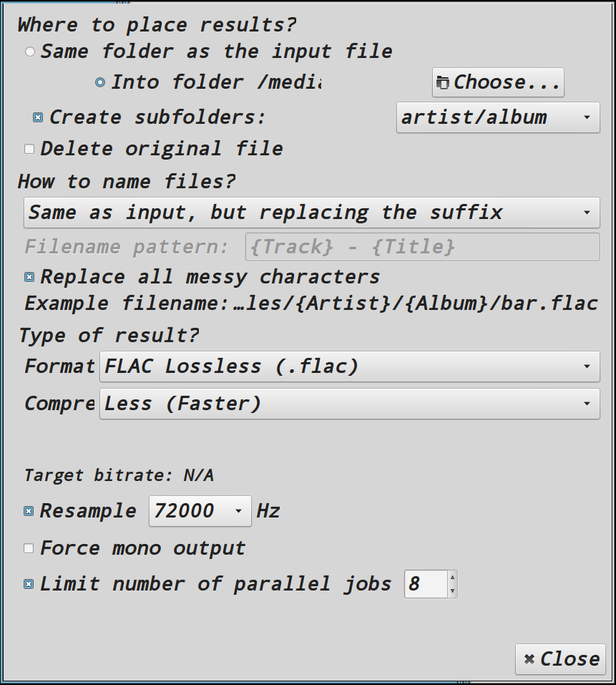Click the Filename pattern input field
Image resolution: width=616 pixels, height=685 pixels.
point(423,247)
